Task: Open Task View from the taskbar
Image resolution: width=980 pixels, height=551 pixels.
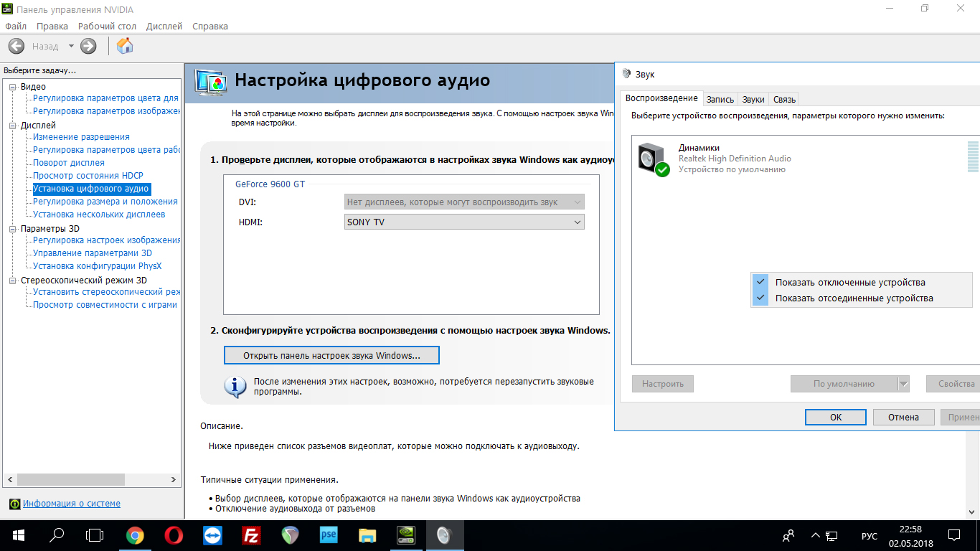Action: [x=95, y=535]
